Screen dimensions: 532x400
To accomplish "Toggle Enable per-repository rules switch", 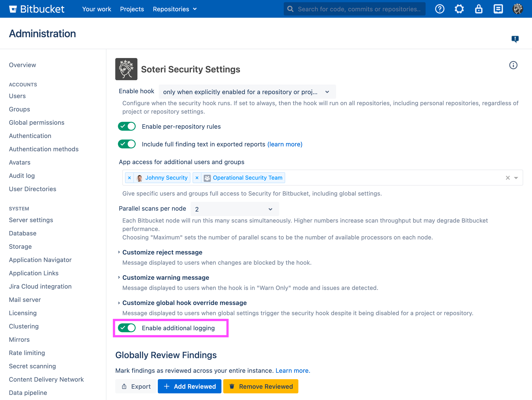I will click(127, 126).
